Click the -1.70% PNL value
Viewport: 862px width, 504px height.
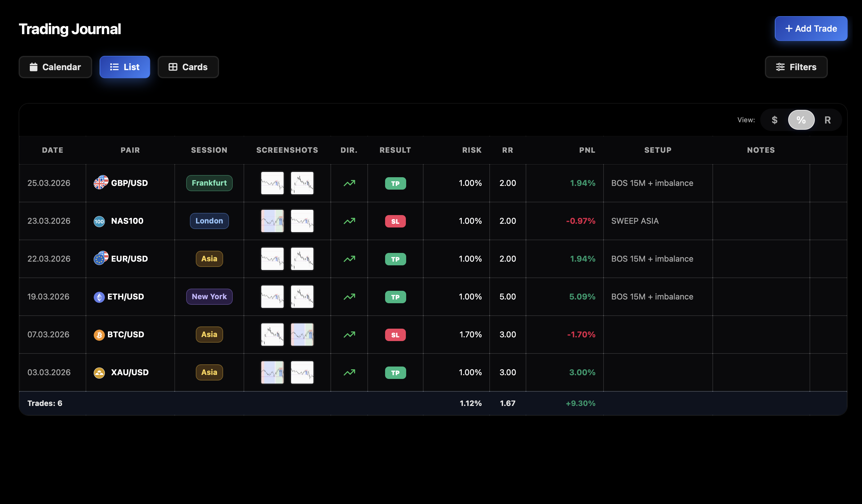(581, 334)
